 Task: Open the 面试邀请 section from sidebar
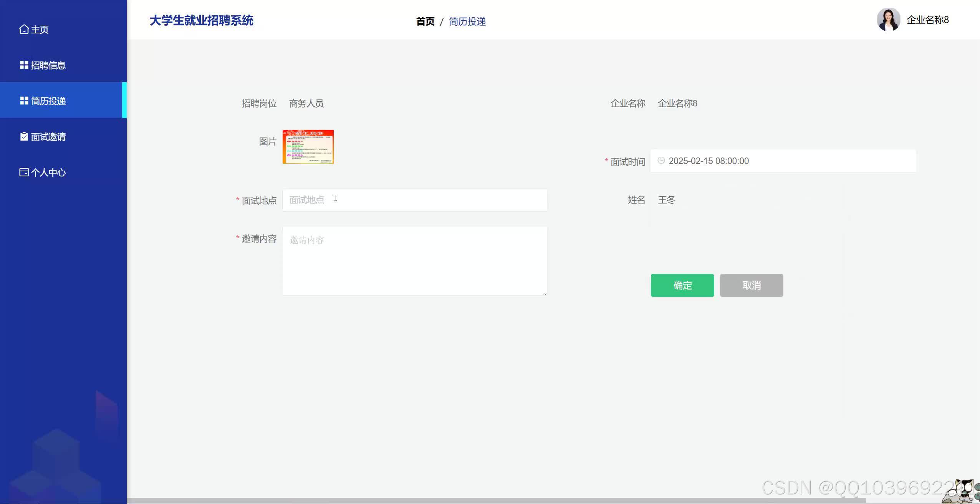point(49,136)
